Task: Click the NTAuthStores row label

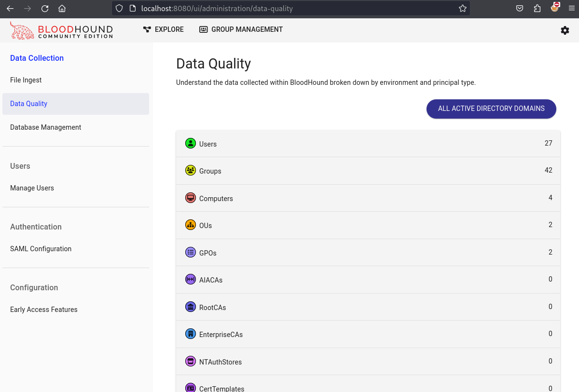Action: (221, 362)
